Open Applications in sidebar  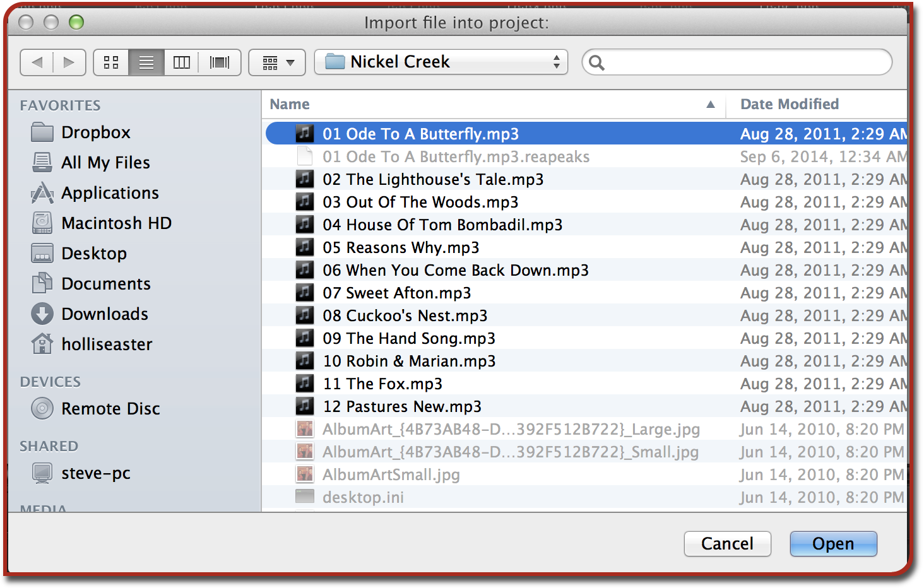(95, 193)
